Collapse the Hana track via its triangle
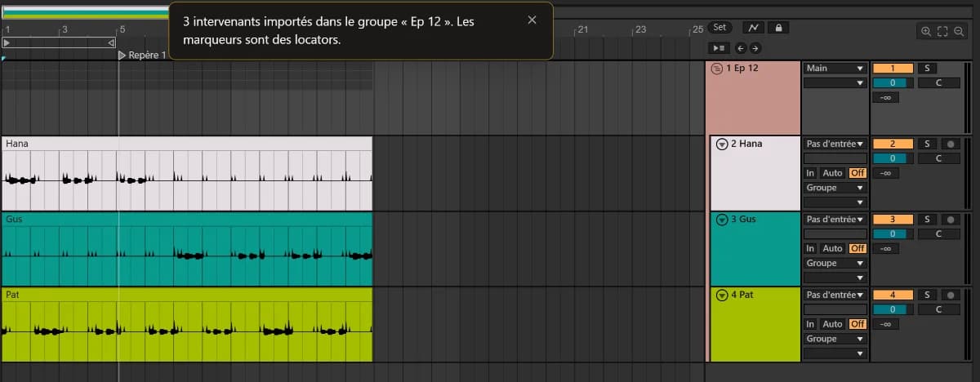The image size is (980, 382). 721,144
